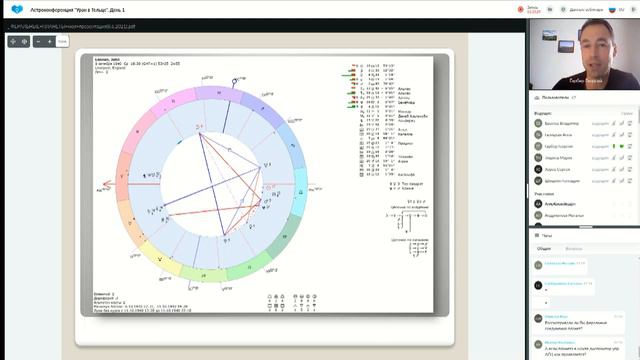Zoom in on the presentation with plus
640x360 pixels.
(x=49, y=41)
